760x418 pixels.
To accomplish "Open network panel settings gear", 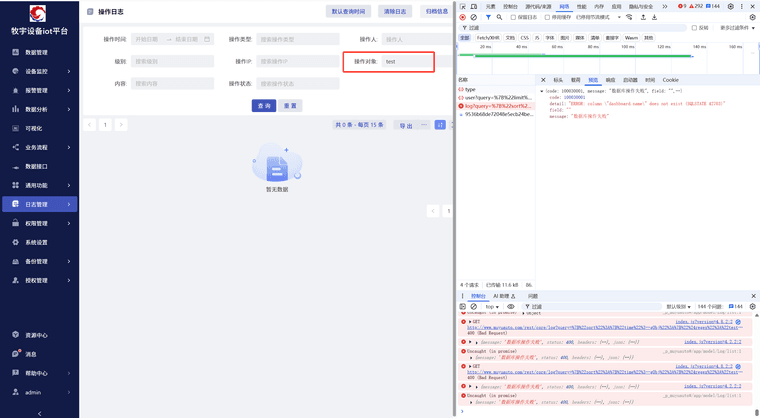I will [x=752, y=17].
